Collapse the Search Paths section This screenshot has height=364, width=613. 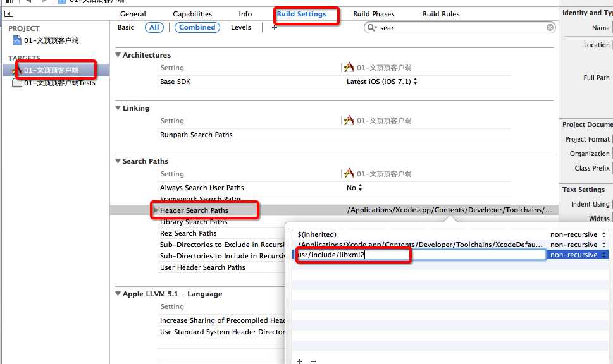pyautogui.click(x=118, y=161)
